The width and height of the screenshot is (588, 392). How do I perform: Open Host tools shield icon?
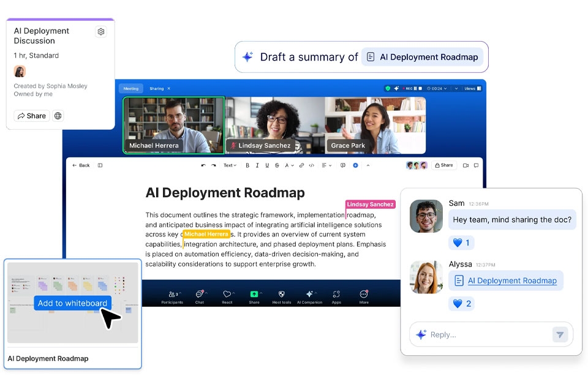coord(282,296)
